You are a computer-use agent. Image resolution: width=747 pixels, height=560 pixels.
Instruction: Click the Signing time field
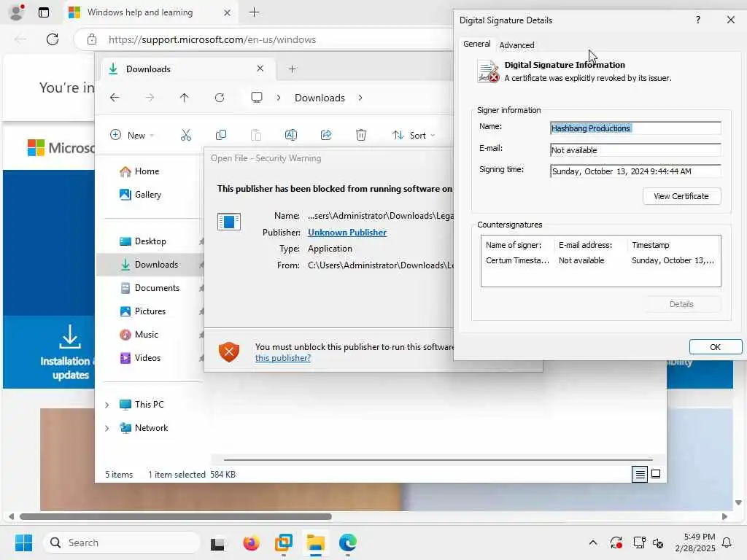[x=635, y=171]
